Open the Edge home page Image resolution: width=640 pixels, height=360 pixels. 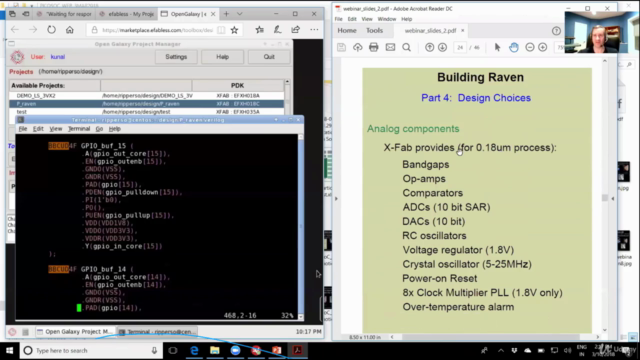[70, 30]
